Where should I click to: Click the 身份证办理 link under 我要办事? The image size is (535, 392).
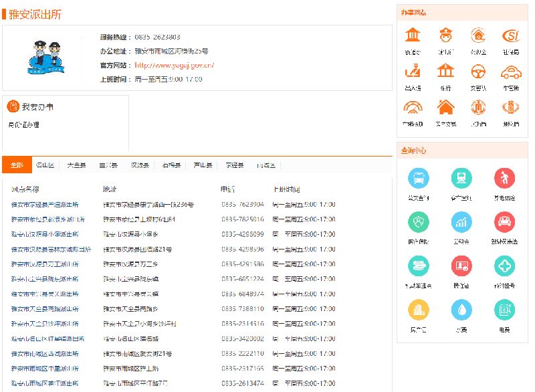coord(23,124)
